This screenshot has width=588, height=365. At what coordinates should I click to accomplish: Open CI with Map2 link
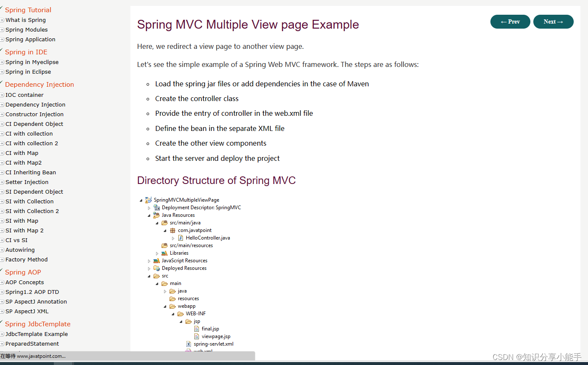coord(24,163)
